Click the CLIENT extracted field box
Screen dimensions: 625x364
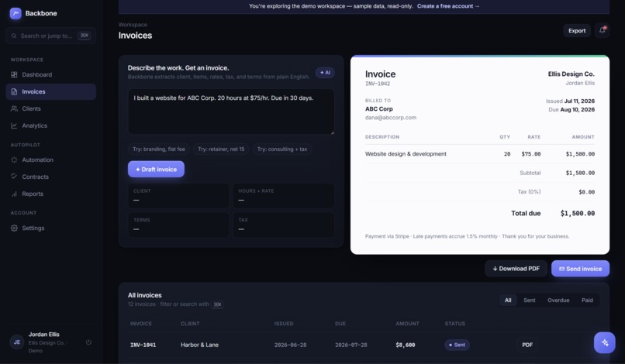tap(178, 195)
